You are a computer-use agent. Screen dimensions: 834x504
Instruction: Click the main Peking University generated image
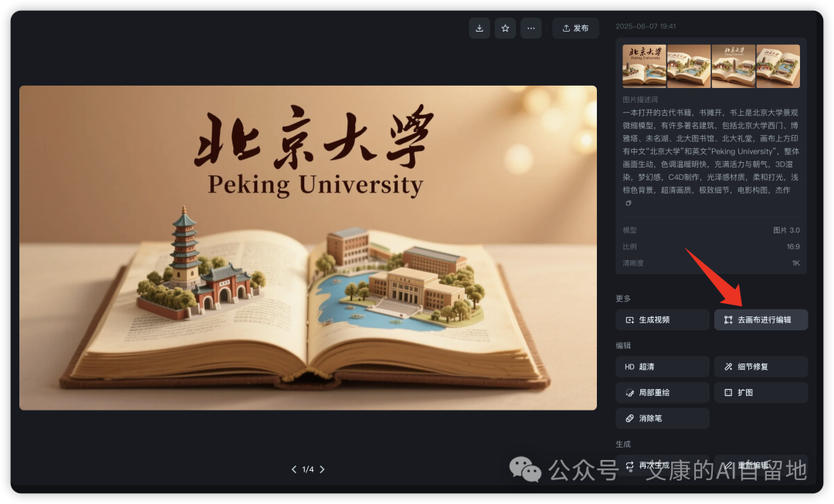pos(308,248)
